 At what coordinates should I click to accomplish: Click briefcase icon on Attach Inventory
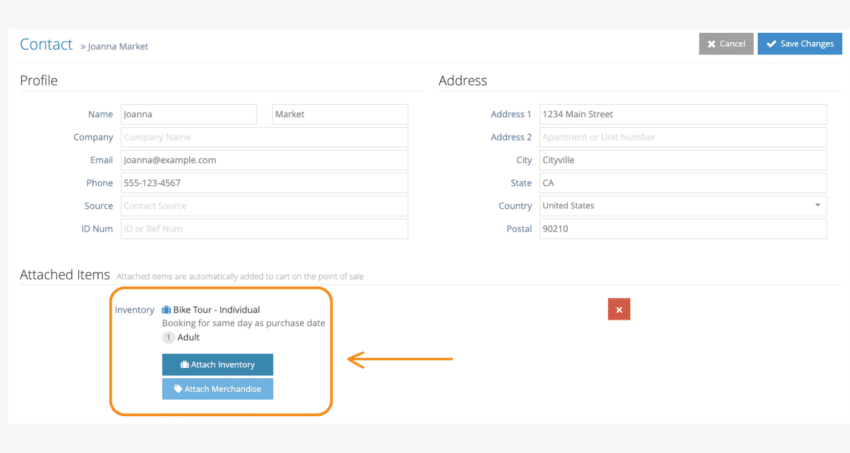tap(184, 365)
